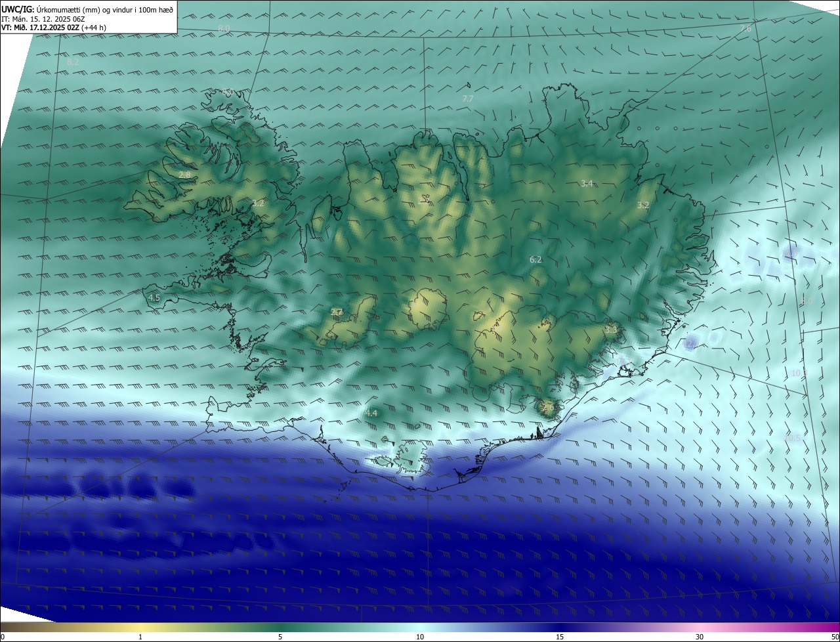The image size is (840, 642).
Task: Click the "15" tick on the colour scale
Action: tap(560, 637)
